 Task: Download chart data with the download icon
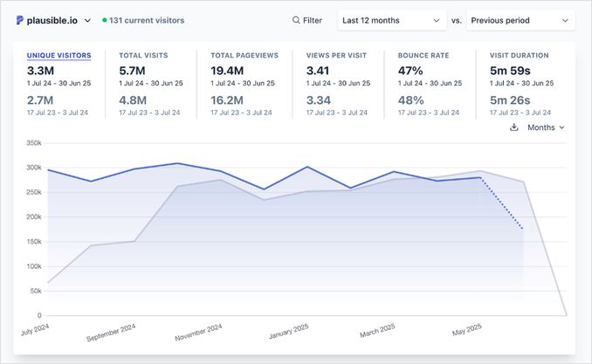point(514,127)
